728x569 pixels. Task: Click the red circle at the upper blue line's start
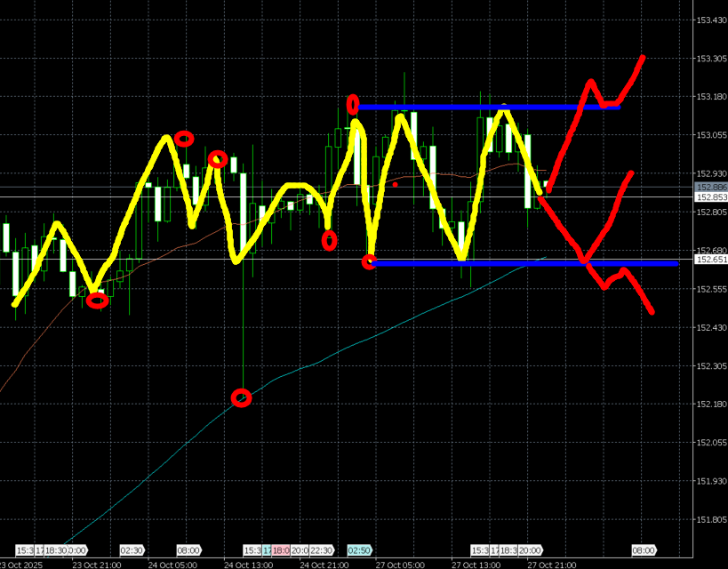[353, 105]
